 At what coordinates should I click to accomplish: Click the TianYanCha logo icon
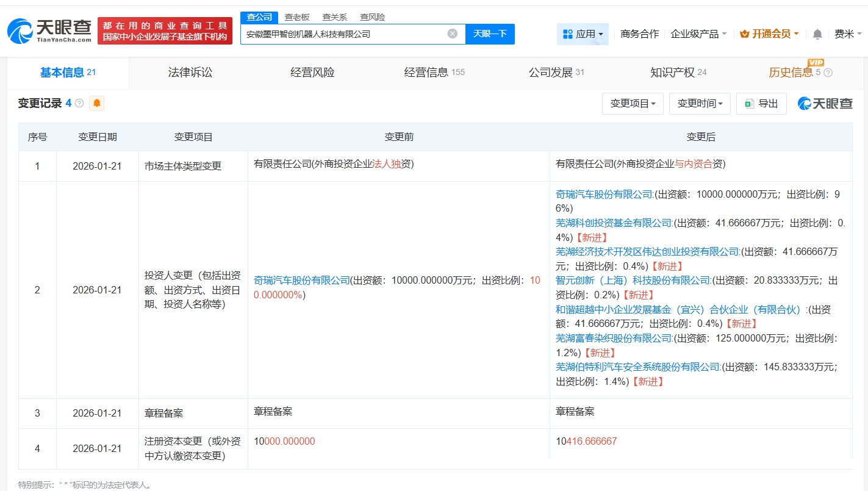49,30
